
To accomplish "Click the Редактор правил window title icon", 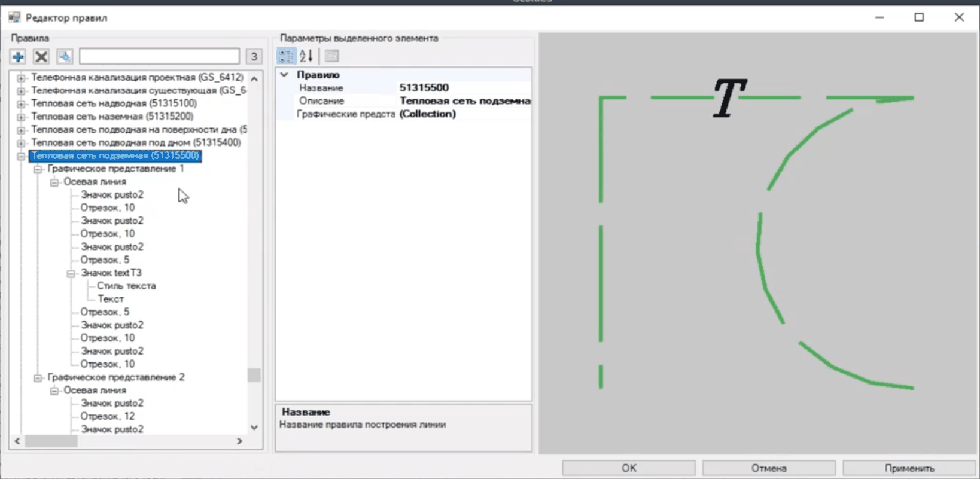I will click(14, 17).
